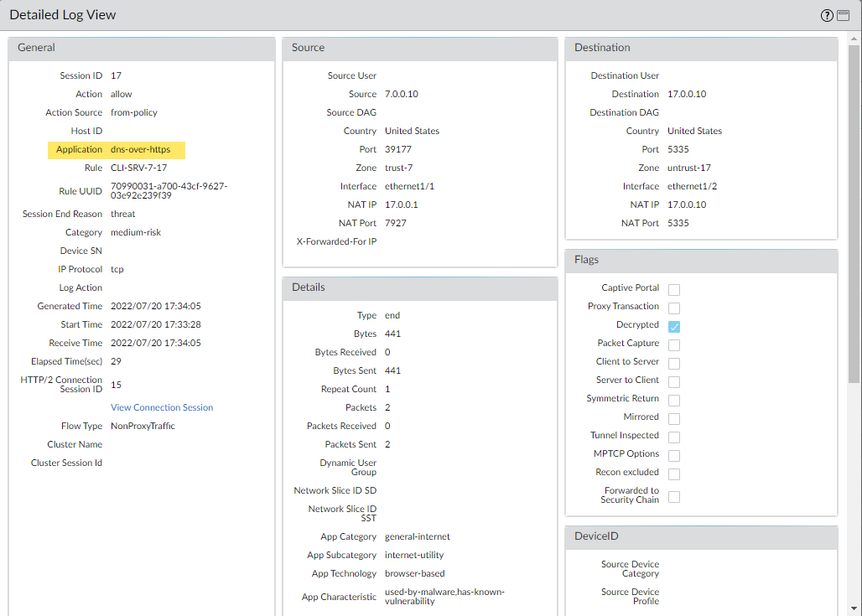Click the rule name CLI-SRV-7-17

pyautogui.click(x=138, y=168)
